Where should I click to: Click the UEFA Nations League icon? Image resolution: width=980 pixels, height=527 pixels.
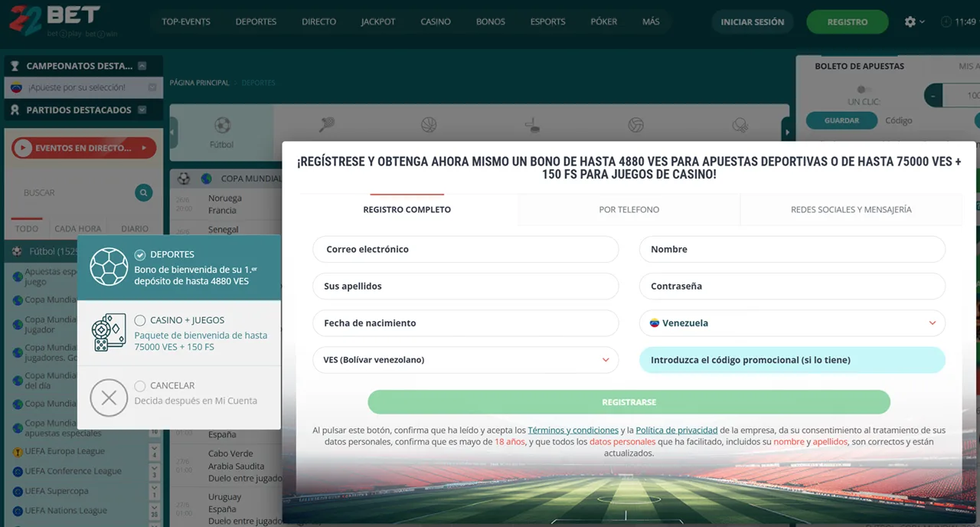click(x=18, y=511)
